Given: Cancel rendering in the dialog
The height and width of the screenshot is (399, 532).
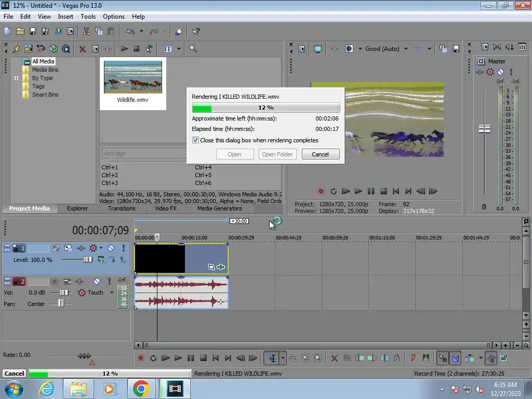Looking at the screenshot, I should pyautogui.click(x=320, y=154).
